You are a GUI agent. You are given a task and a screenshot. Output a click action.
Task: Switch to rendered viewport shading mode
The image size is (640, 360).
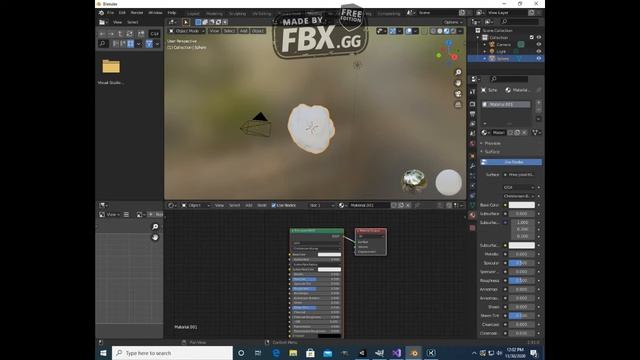tap(453, 31)
